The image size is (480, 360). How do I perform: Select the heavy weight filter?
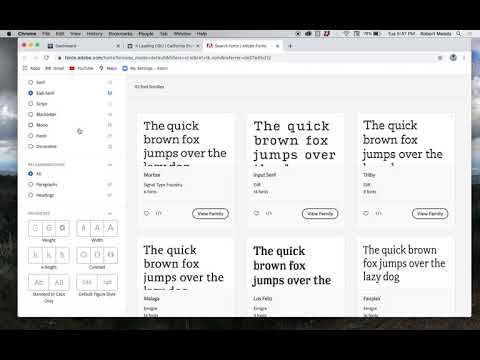click(x=63, y=228)
